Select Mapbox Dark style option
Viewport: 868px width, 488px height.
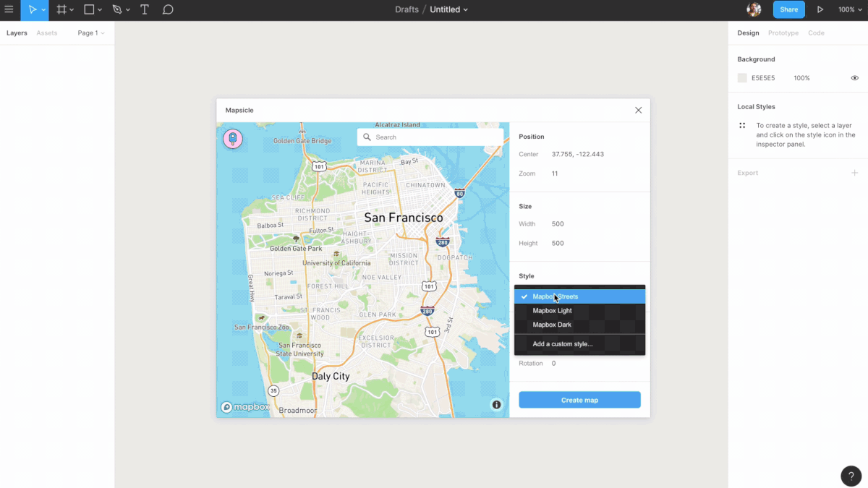pyautogui.click(x=579, y=325)
